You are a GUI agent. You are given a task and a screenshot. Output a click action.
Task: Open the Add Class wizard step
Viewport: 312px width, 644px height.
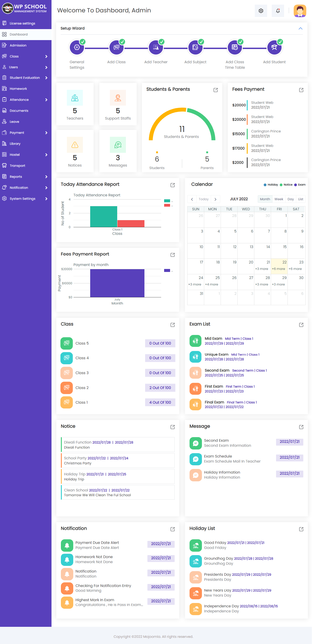(x=117, y=47)
